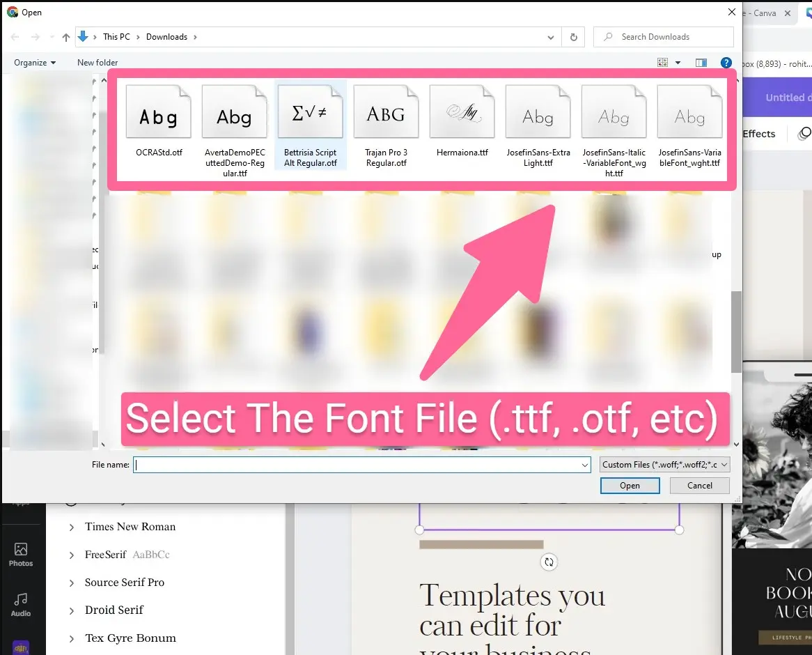The height and width of the screenshot is (655, 812).
Task: Expand Times New Roman font group
Action: point(72,527)
